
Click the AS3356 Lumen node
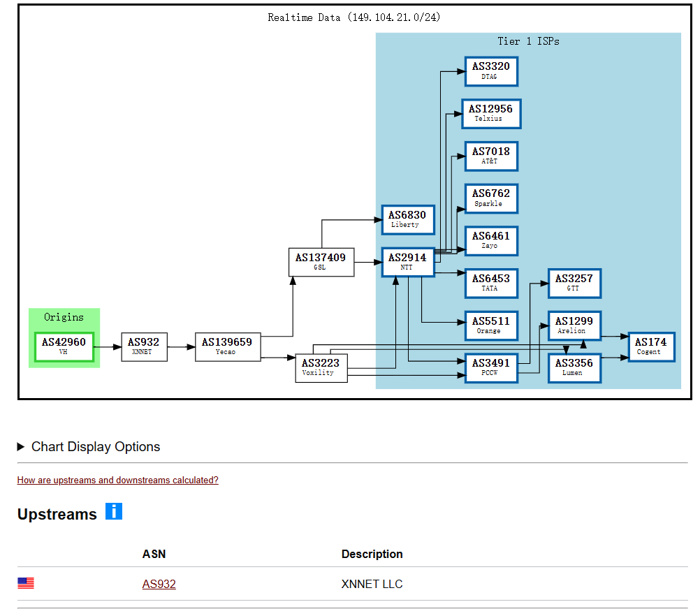(574, 368)
